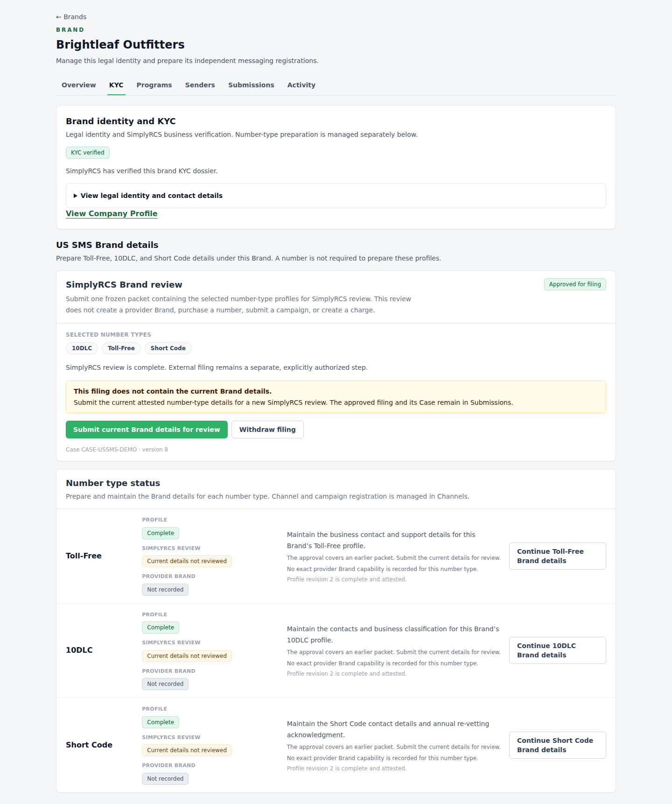
Task: Switch to the Programs tab
Action: (154, 85)
